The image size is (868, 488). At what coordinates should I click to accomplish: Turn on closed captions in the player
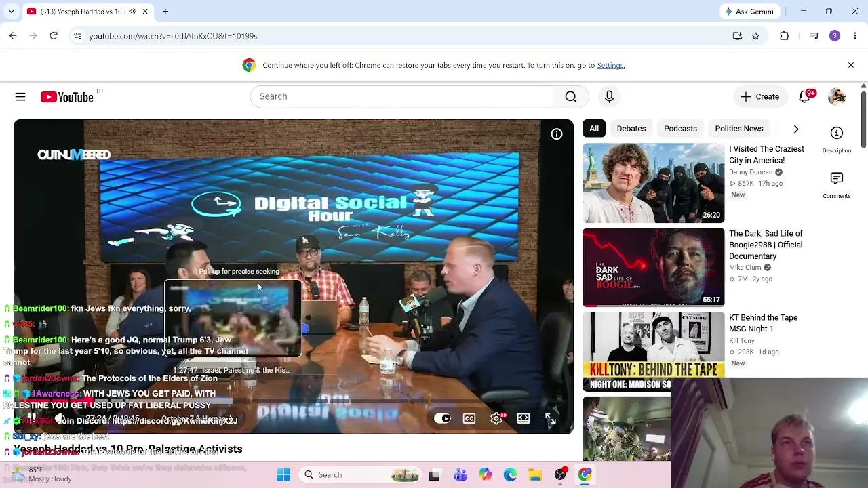469,419
